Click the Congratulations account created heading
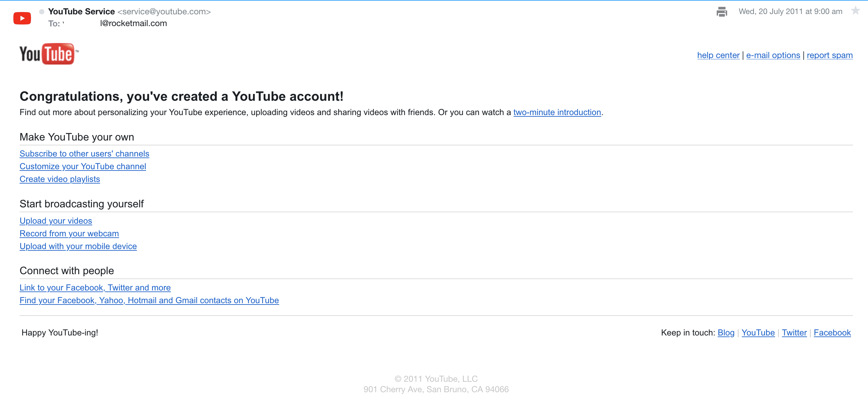This screenshot has height=401, width=868. [x=181, y=97]
